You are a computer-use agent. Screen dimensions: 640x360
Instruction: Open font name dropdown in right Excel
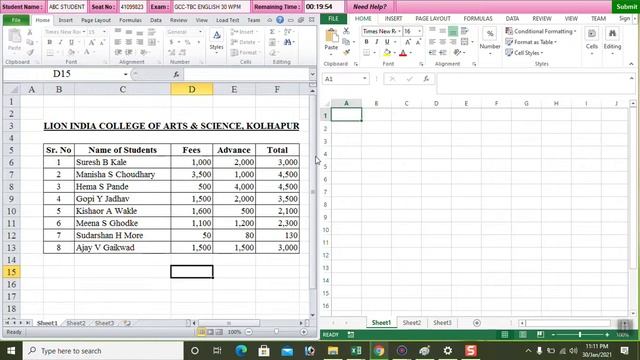click(399, 31)
